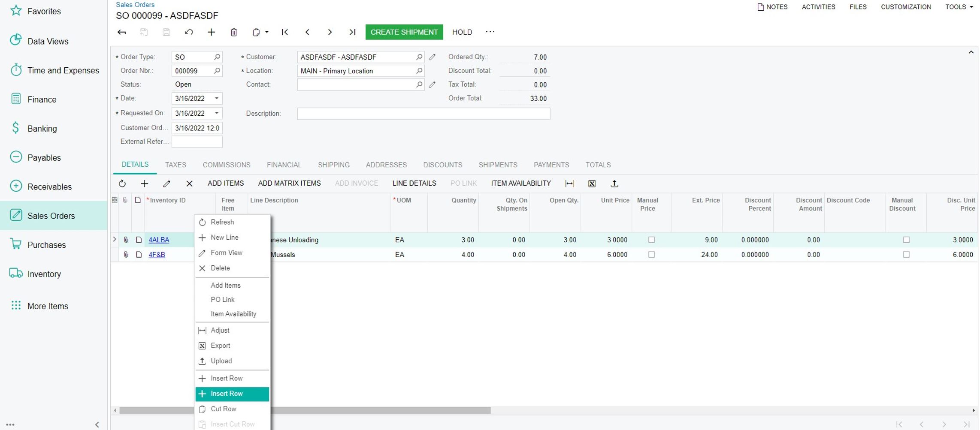Expand the 4ALBA row chevron
Image resolution: width=980 pixels, height=430 pixels.
[115, 240]
